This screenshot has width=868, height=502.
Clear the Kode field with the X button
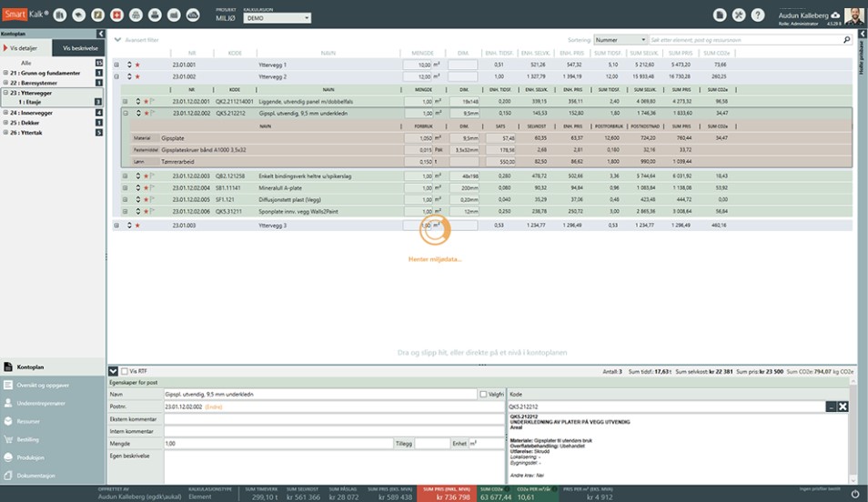(843, 407)
